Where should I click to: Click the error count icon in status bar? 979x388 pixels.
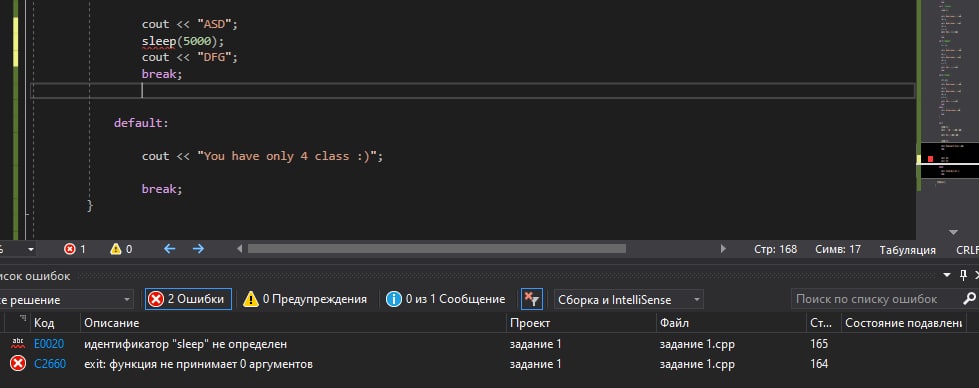pyautogui.click(x=70, y=249)
